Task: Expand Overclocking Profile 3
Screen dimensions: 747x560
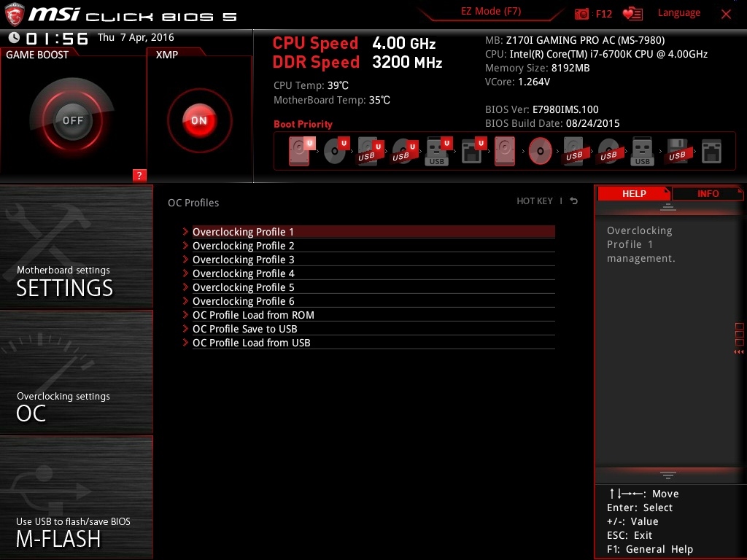Action: (x=373, y=260)
